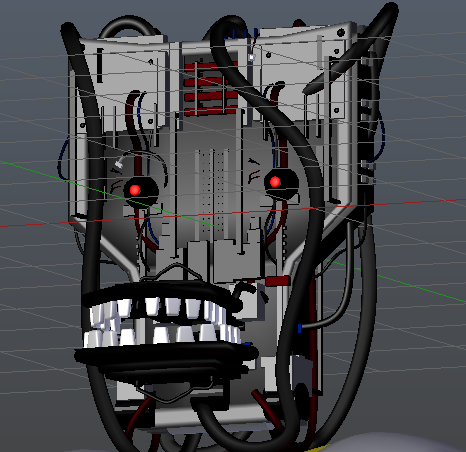Pick the white connector plug above the left eye

(119, 163)
